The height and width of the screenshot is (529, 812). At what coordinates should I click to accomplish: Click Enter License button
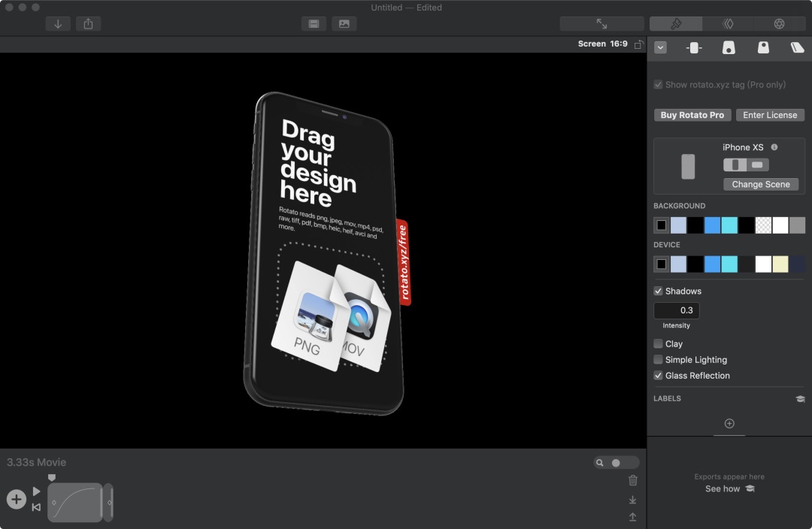click(770, 115)
